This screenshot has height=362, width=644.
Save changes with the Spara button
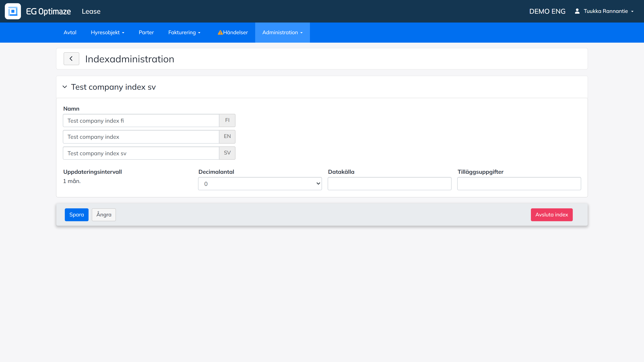point(76,215)
